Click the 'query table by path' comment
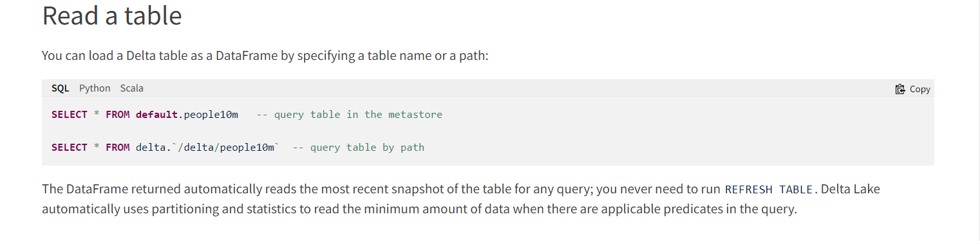This screenshot has height=241, width=980. pyautogui.click(x=359, y=148)
